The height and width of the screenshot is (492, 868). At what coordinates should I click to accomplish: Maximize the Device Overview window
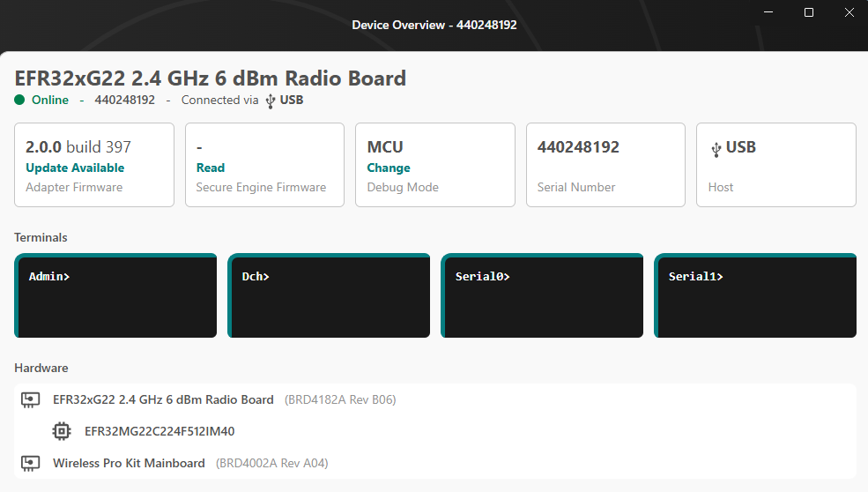(x=809, y=12)
